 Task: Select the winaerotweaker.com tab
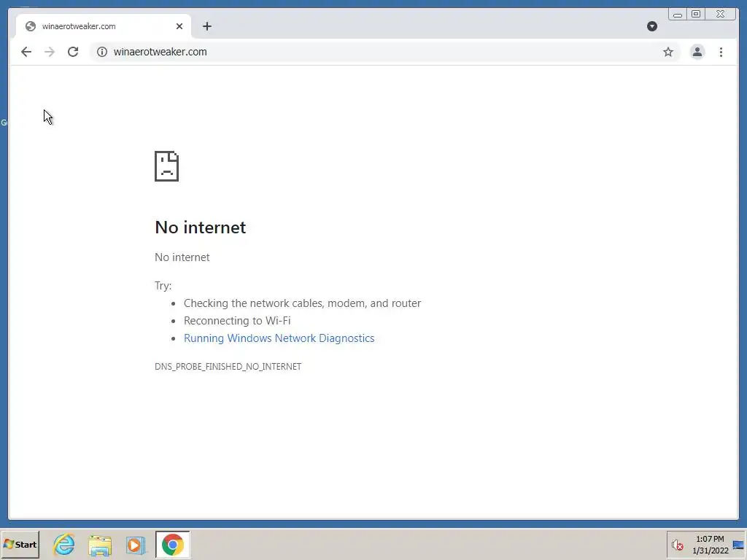coord(104,26)
